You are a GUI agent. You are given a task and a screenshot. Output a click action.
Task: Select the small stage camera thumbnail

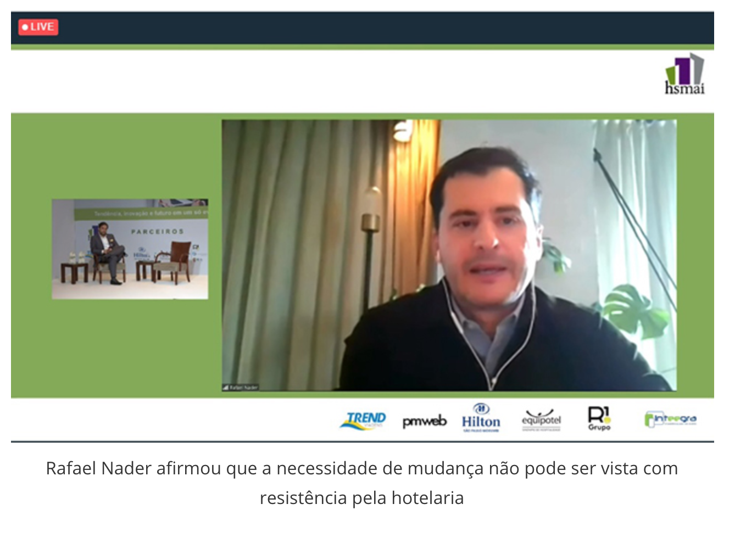pos(130,249)
